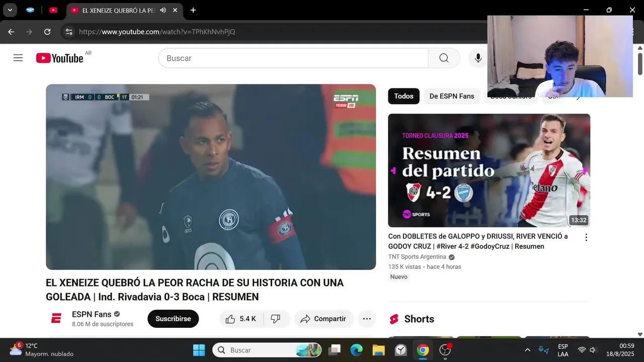This screenshot has height=362, width=644.
Task: Open Task View from the taskbar
Action: 334,350
